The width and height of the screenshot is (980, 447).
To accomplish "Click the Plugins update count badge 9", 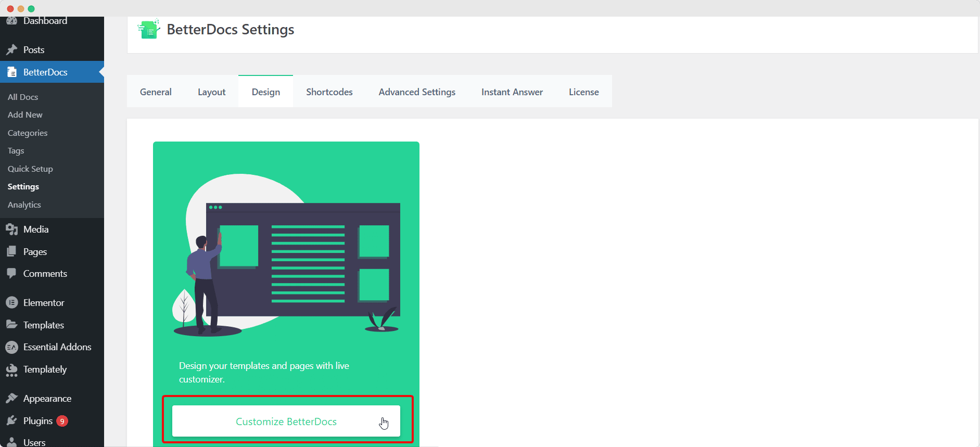I will click(x=62, y=421).
